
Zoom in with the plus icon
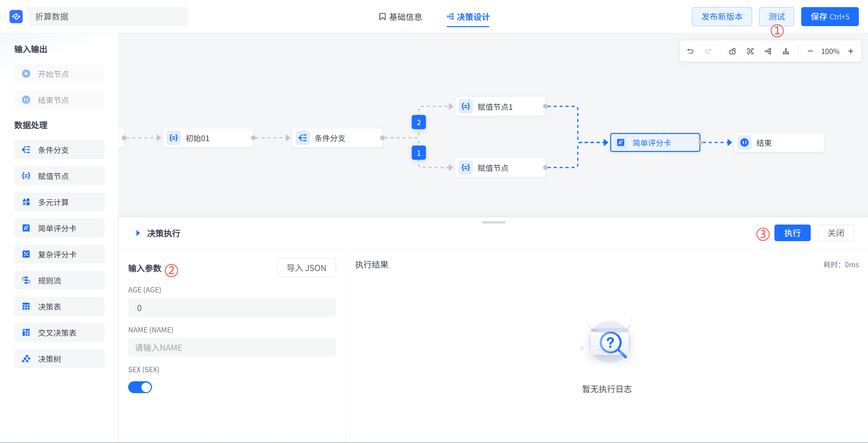pos(851,51)
